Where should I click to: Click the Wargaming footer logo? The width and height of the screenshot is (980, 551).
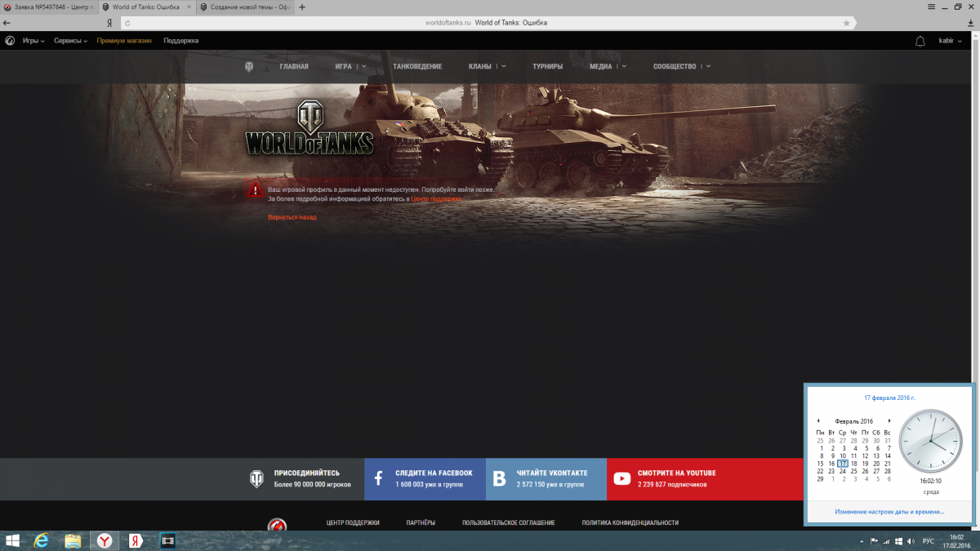click(x=278, y=524)
